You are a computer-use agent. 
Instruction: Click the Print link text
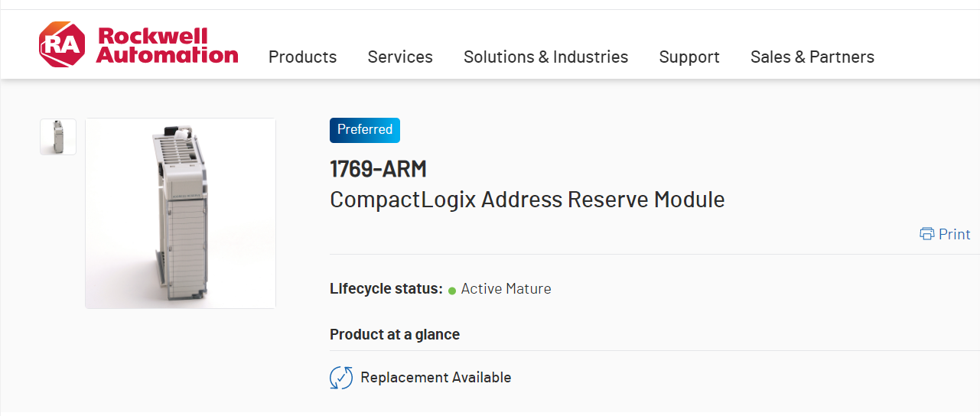(x=954, y=234)
